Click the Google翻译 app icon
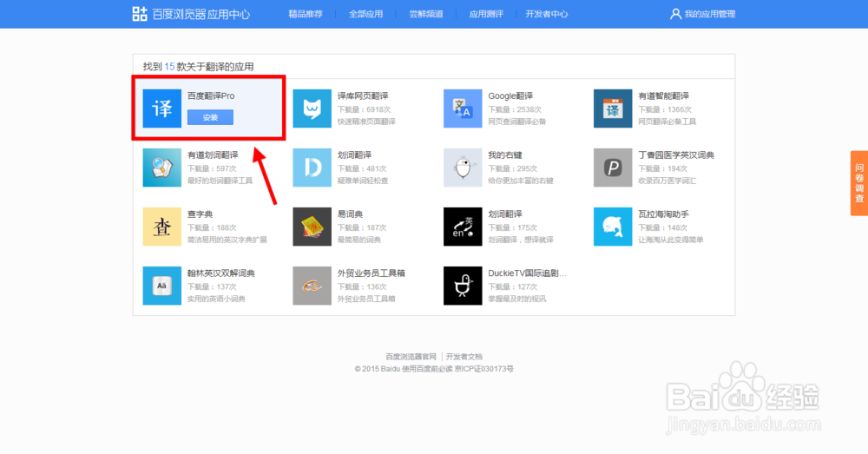This screenshot has width=868, height=454. [463, 109]
